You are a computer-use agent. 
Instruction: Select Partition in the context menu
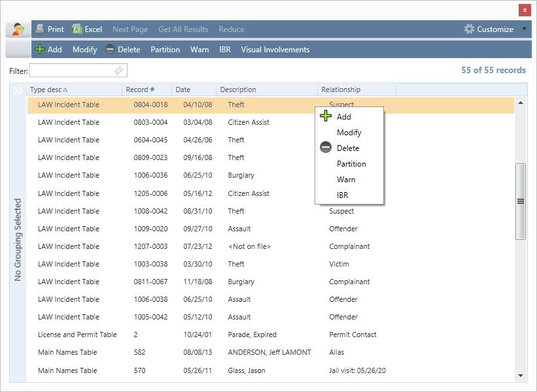click(x=351, y=164)
